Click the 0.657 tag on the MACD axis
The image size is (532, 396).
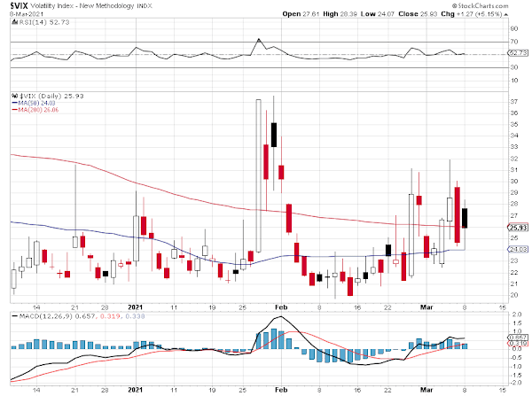tap(518, 338)
